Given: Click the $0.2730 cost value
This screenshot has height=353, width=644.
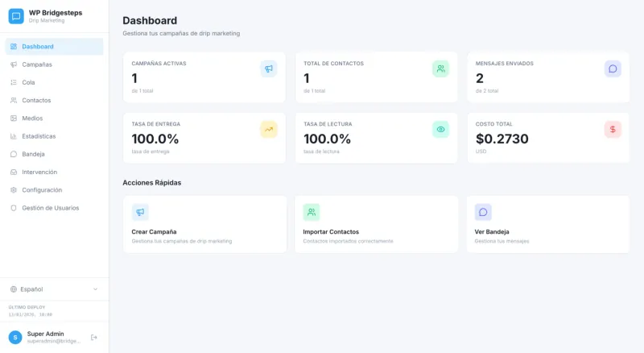Looking at the screenshot, I should [x=502, y=139].
